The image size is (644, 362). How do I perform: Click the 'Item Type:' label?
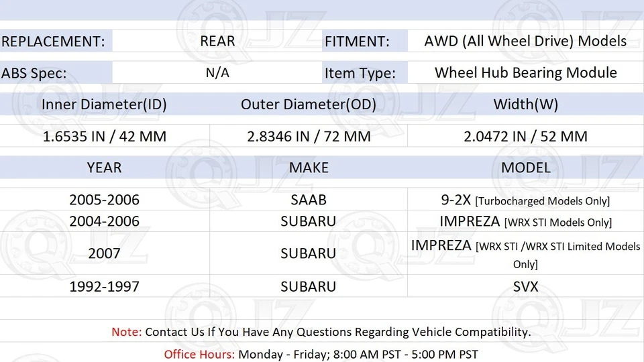tap(360, 73)
